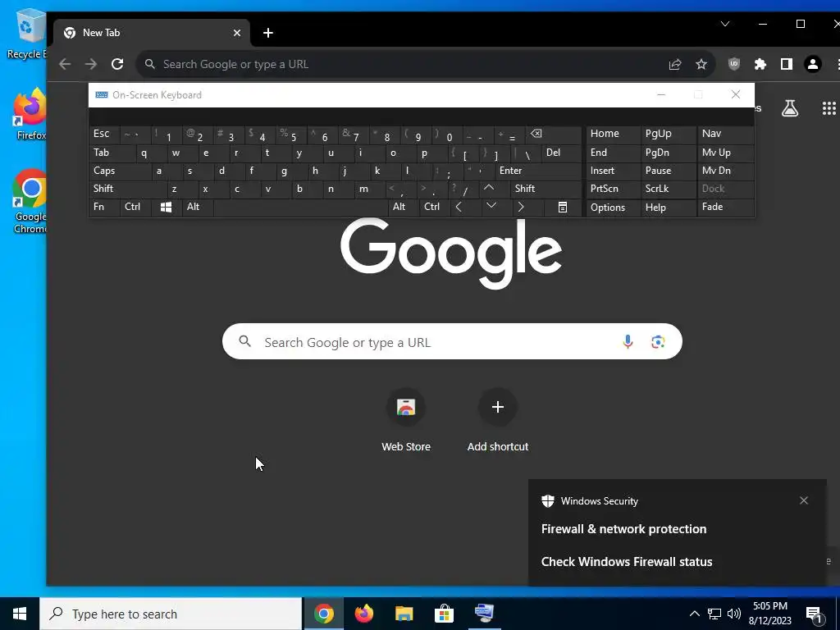Viewport: 840px width, 630px height.
Task: Open a new tab with plus button
Action: (268, 33)
